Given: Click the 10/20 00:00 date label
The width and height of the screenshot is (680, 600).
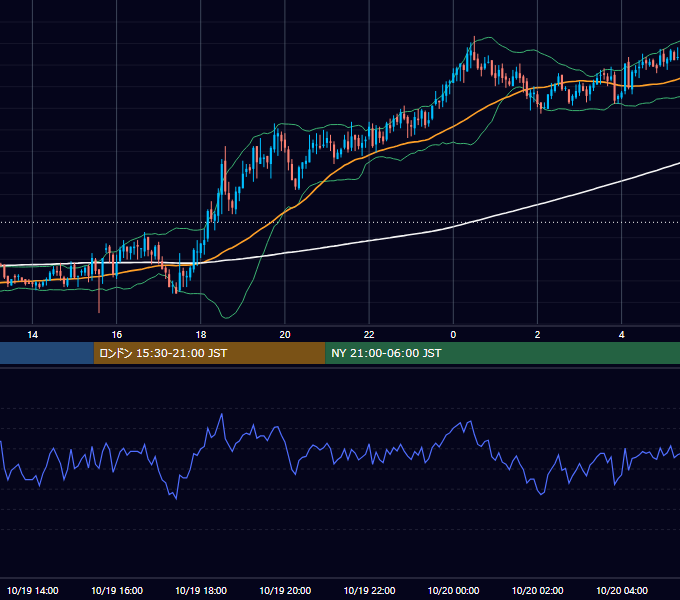Looking at the screenshot, I should [453, 590].
